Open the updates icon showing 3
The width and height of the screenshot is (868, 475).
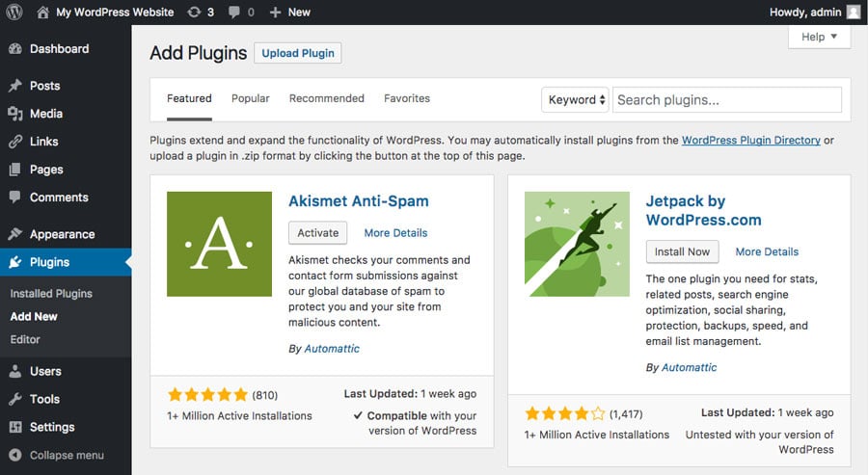(193, 13)
